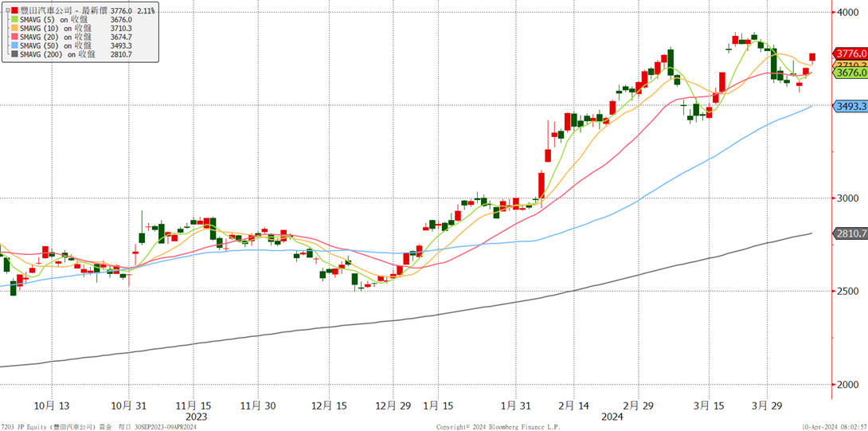The height and width of the screenshot is (431, 868).
Task: Click the red 豐田汽車公司 series color swatch
Action: click(x=15, y=10)
